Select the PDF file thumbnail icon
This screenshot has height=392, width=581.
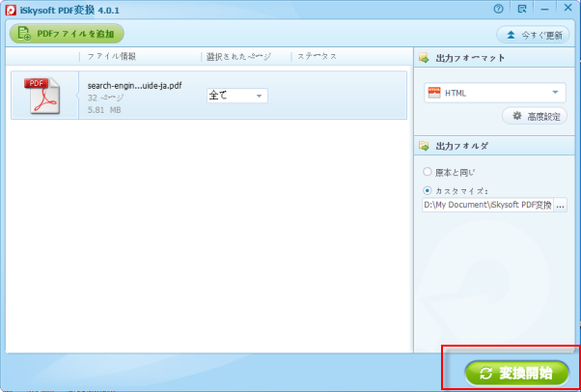(x=42, y=96)
